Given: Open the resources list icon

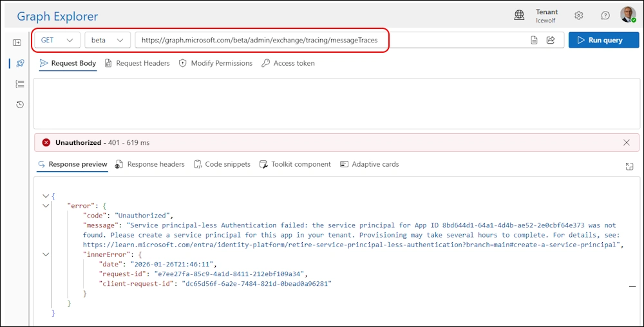Looking at the screenshot, I should 20,84.
